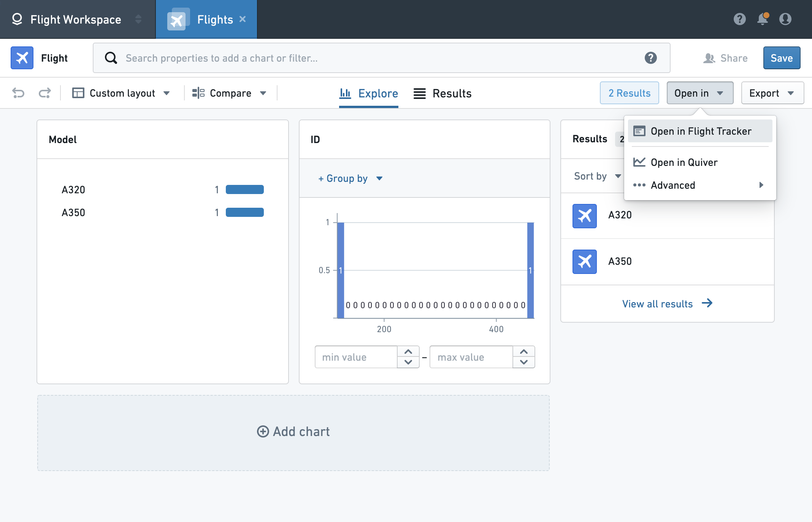This screenshot has width=812, height=522.
Task: Click the A320 row in Results list
Action: coord(667,216)
